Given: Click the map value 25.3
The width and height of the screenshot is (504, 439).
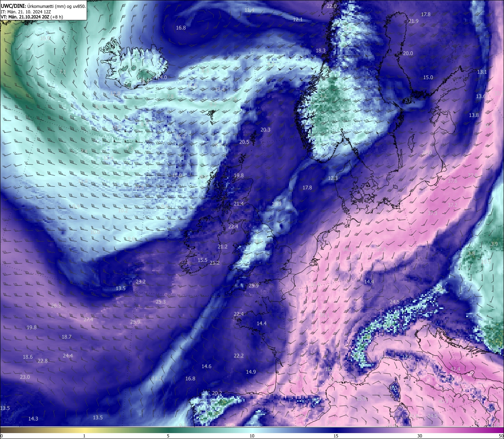Looking at the screenshot, I should click(161, 302).
